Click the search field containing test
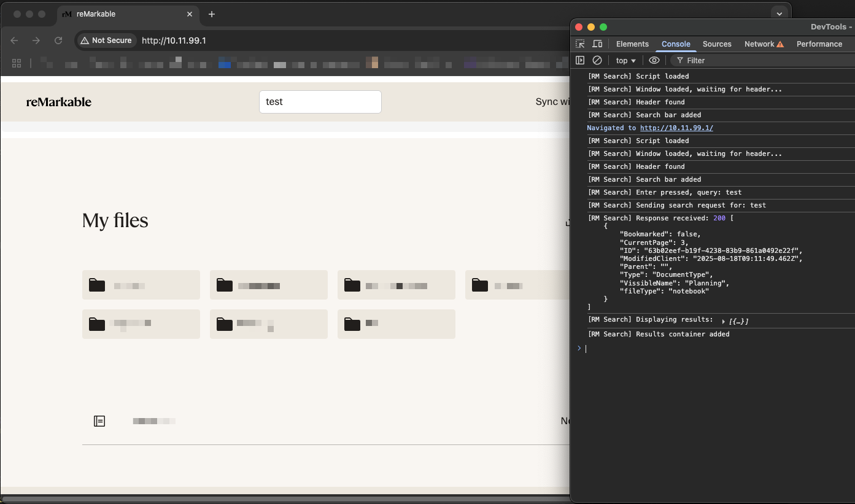Screen dimensions: 855x504 tap(320, 102)
